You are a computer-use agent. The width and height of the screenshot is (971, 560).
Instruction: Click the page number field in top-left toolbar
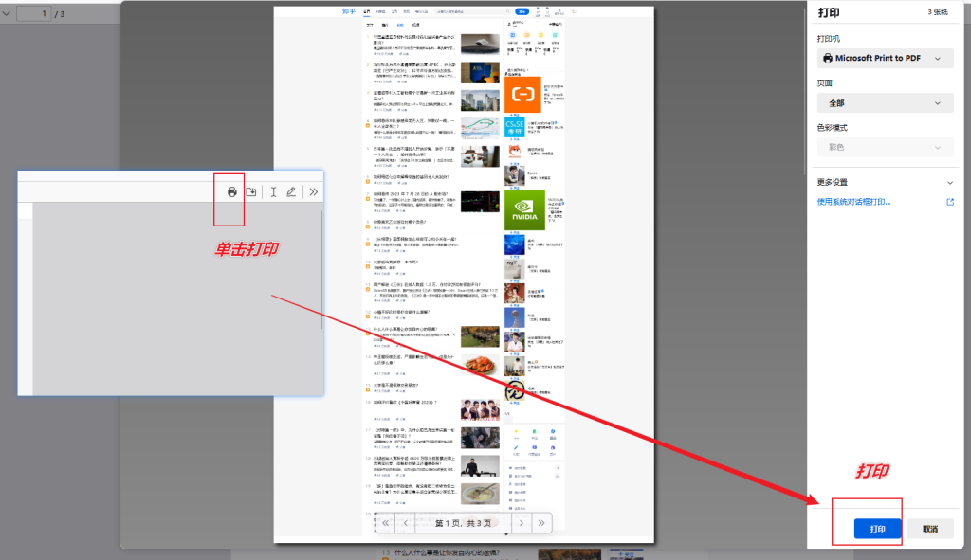pyautogui.click(x=32, y=13)
